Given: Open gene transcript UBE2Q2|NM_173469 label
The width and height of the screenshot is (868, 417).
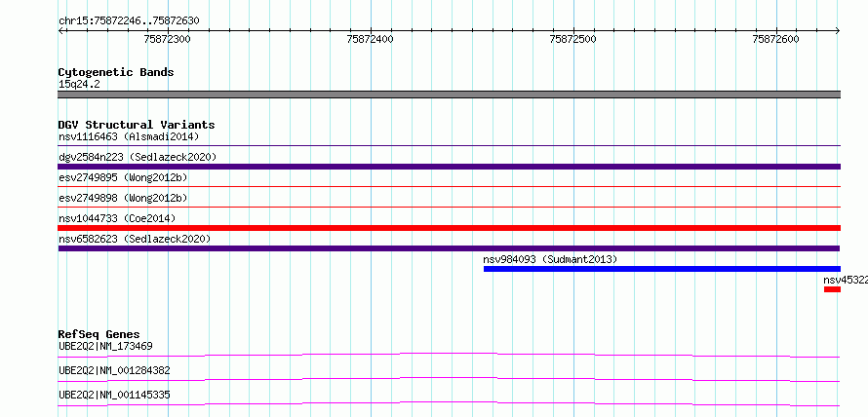Looking at the screenshot, I should pyautogui.click(x=105, y=347).
